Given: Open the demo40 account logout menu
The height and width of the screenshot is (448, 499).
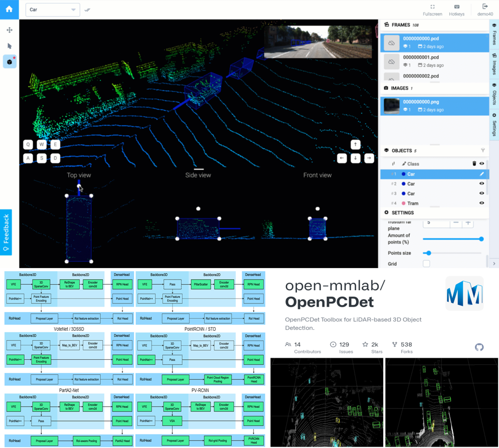Looking at the screenshot, I should pyautogui.click(x=485, y=10).
